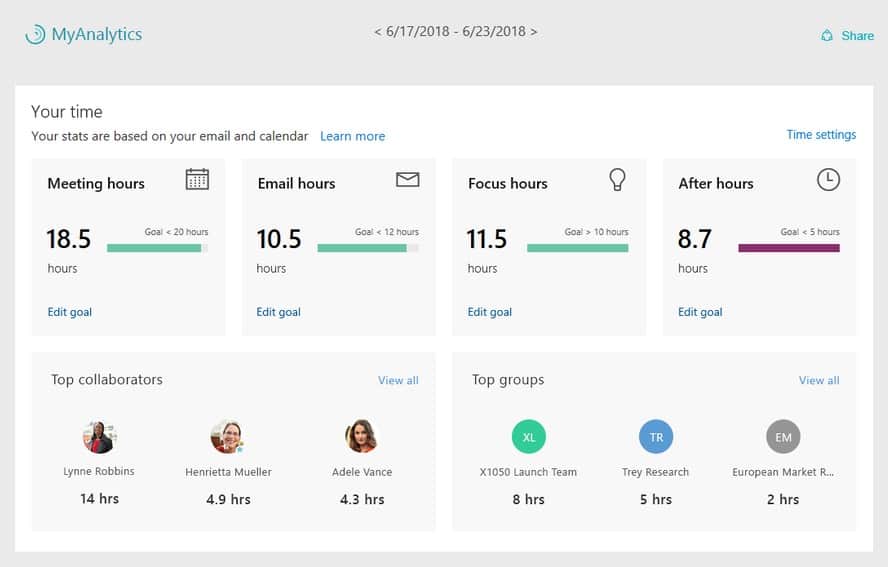View all top groups

[819, 380]
